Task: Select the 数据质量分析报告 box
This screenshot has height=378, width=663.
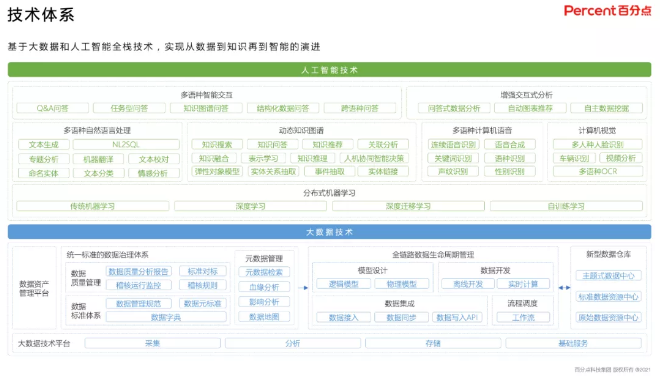Action: [x=139, y=271]
